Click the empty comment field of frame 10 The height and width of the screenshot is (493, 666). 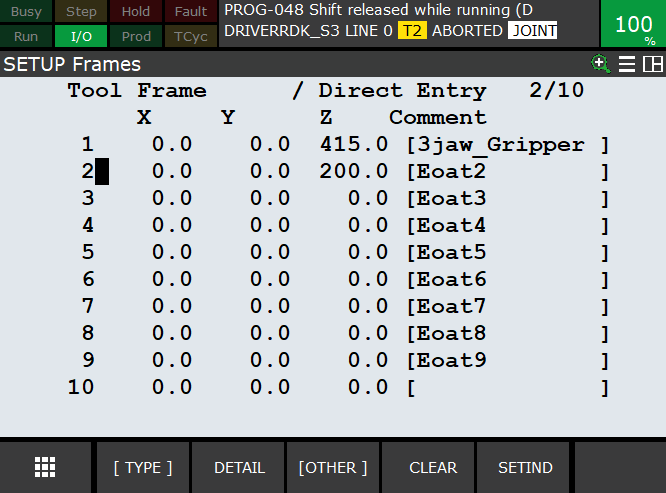[507, 388]
